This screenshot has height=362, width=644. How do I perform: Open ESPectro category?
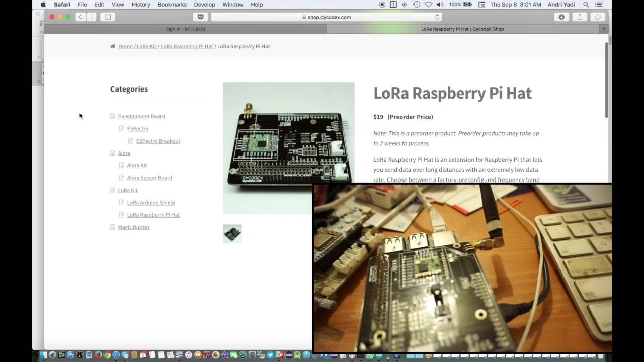click(137, 129)
